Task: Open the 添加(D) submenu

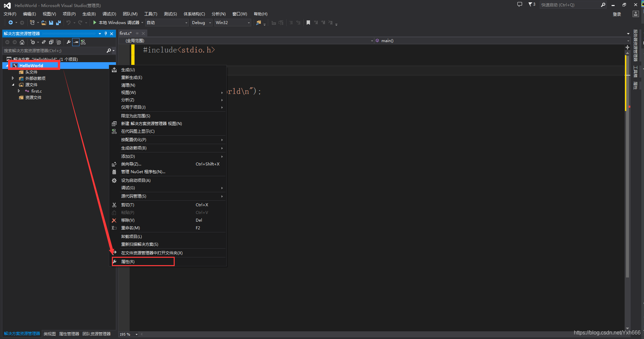Action: tap(168, 156)
